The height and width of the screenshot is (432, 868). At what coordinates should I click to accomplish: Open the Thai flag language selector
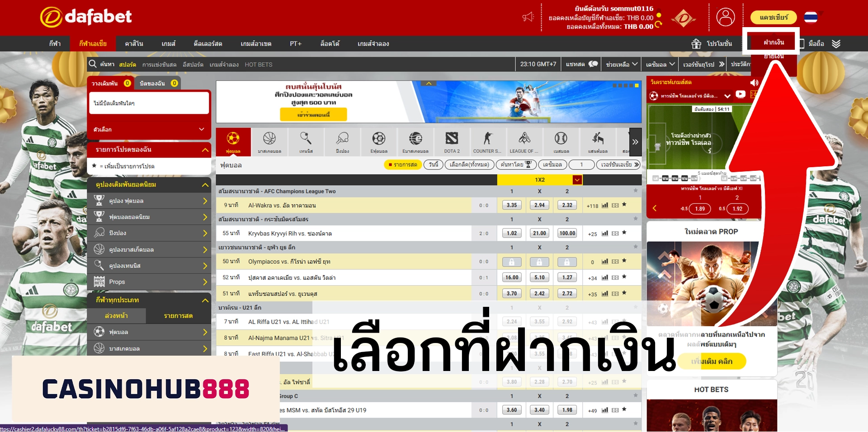[811, 17]
